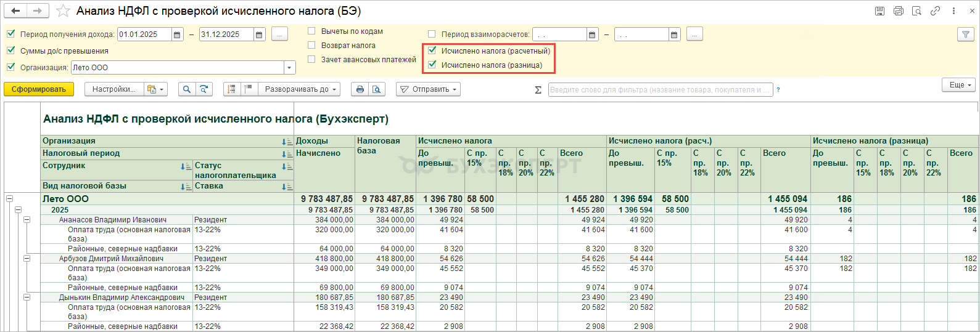The image size is (980, 332).
Task: Uncheck 'Исчислено налога (разница)' checkbox
Action: tap(432, 65)
